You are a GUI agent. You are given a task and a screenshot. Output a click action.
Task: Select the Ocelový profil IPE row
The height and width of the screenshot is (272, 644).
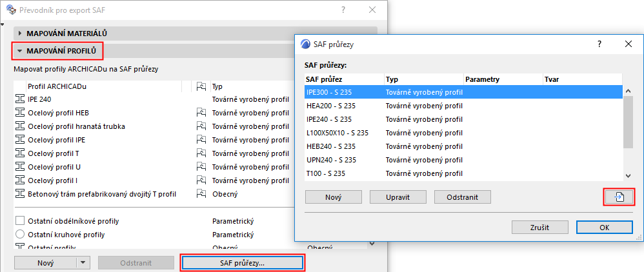[x=154, y=139]
